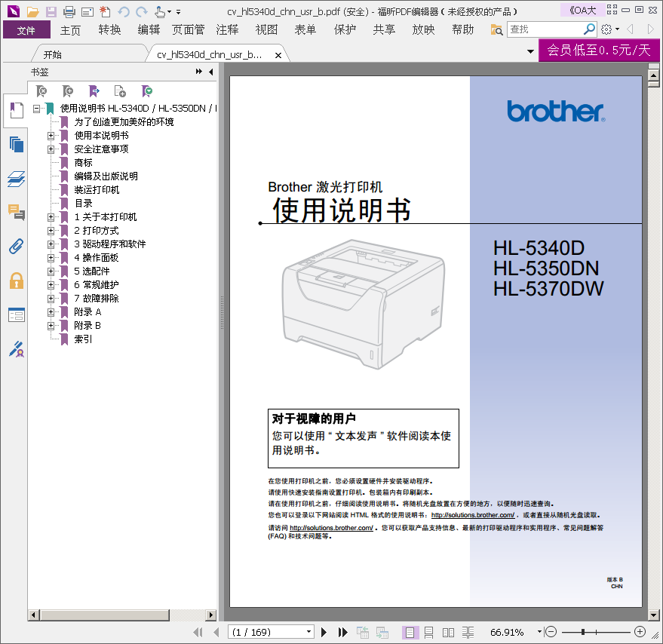Open the Security lock panel icon
Screen dimensions: 663x644
tap(16, 281)
